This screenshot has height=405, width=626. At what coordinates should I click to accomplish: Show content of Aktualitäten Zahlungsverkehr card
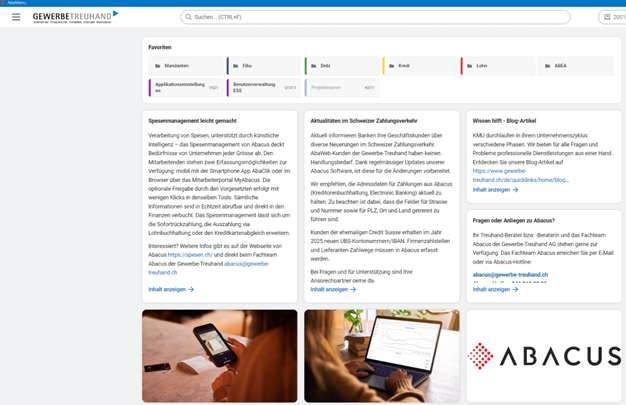tap(333, 290)
